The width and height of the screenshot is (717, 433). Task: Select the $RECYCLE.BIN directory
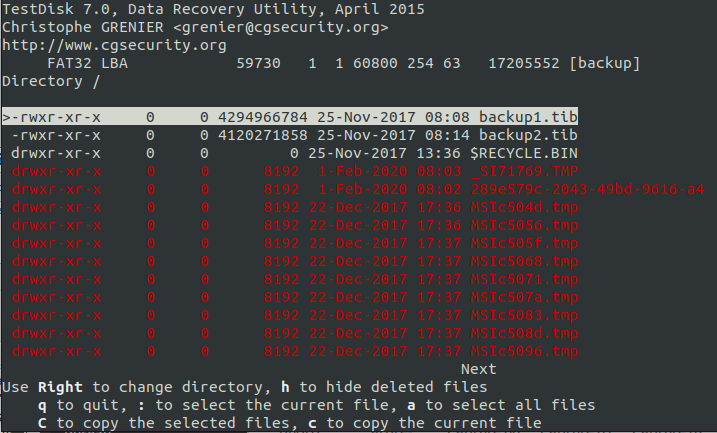(x=523, y=153)
